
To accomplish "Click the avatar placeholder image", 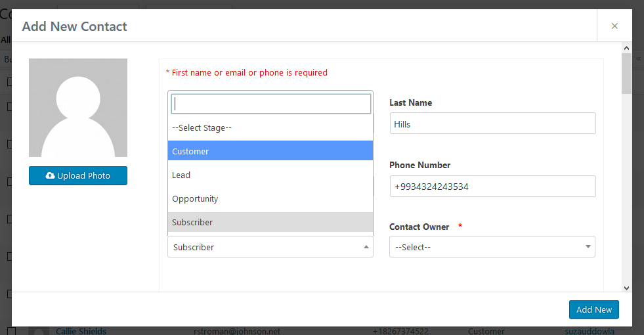I will point(78,108).
